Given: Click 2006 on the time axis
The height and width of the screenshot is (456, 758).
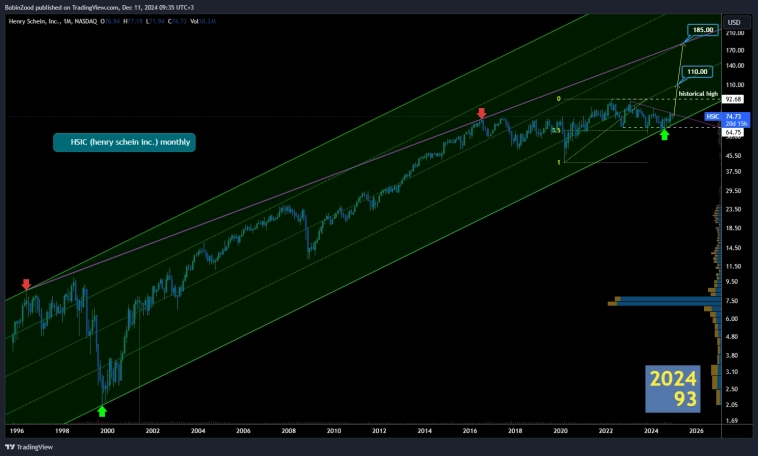Looking at the screenshot, I should [243, 430].
